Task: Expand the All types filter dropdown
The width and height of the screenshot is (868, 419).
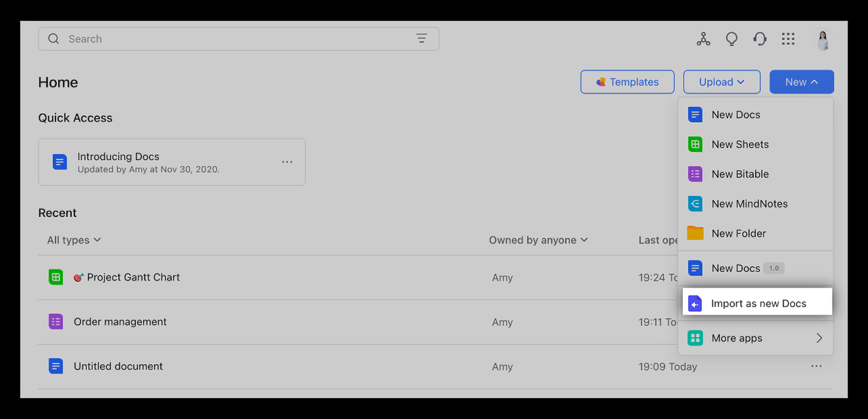Action: pos(74,240)
